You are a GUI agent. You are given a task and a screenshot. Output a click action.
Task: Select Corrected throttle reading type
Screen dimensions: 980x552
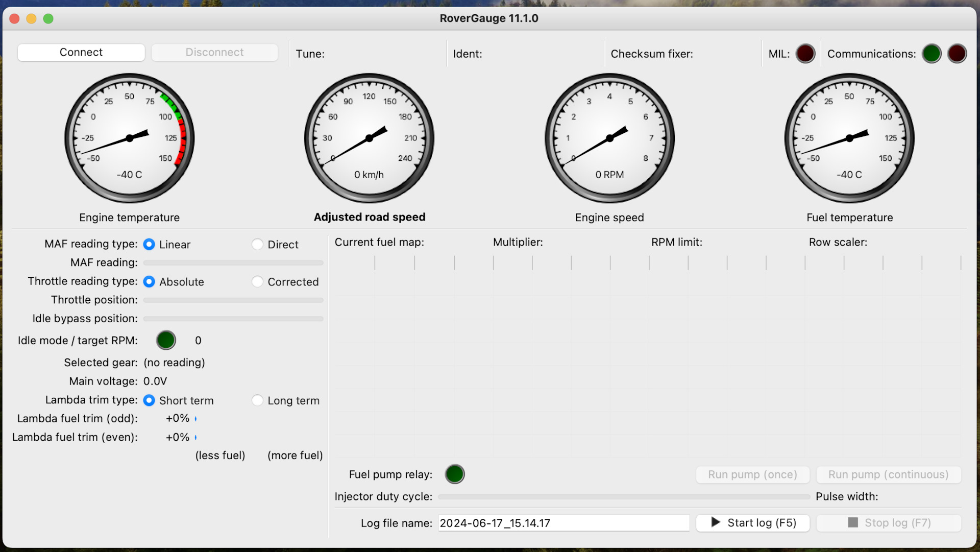[x=258, y=282]
